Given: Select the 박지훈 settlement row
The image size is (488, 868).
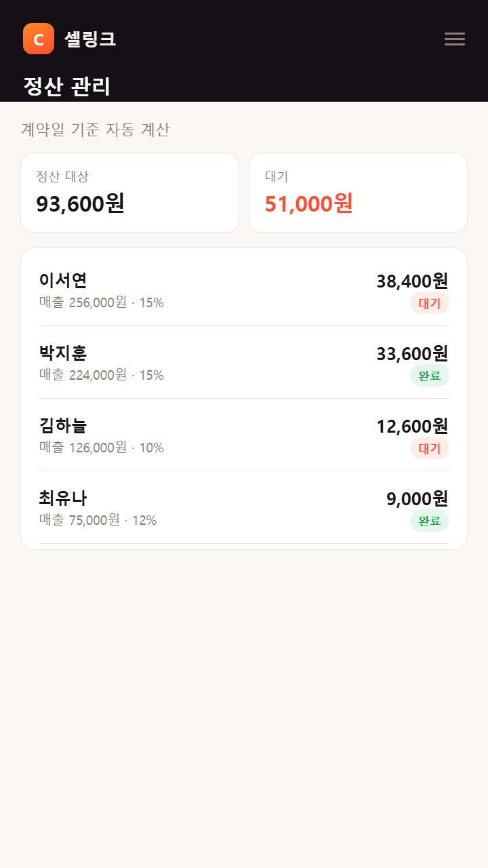Looking at the screenshot, I should (x=244, y=362).
